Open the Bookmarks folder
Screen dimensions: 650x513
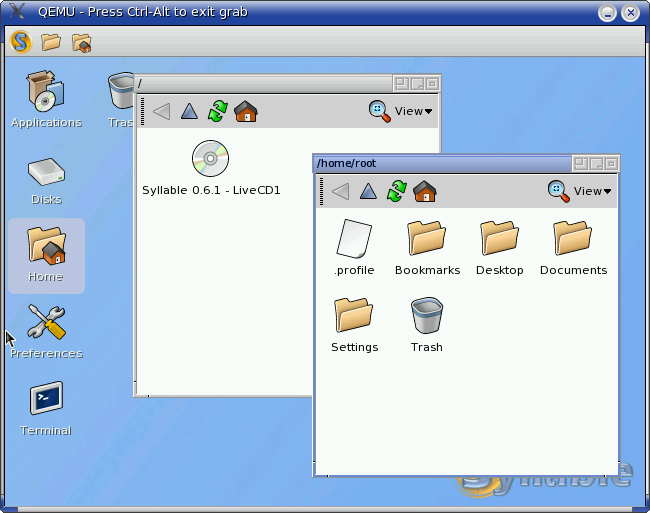(x=427, y=239)
